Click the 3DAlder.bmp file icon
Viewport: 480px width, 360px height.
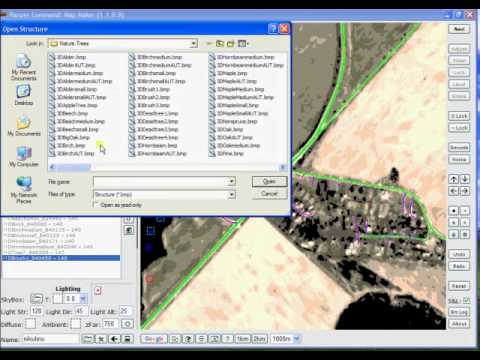tap(52, 57)
